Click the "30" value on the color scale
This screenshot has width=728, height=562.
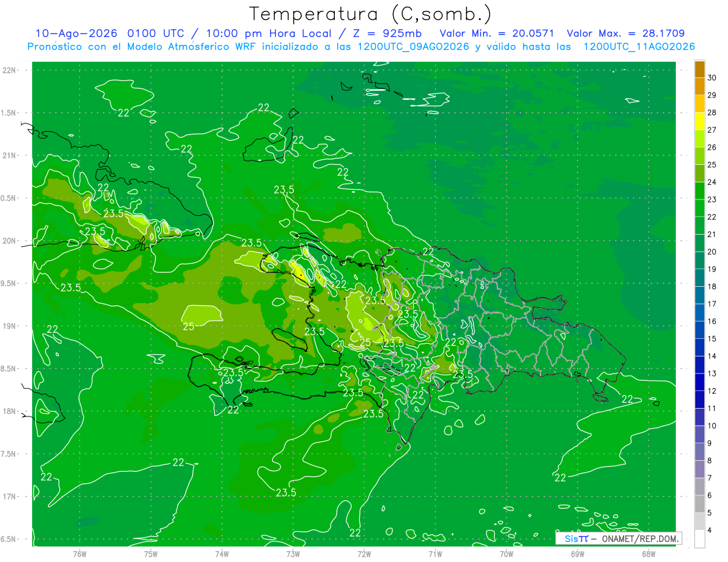[712, 78]
